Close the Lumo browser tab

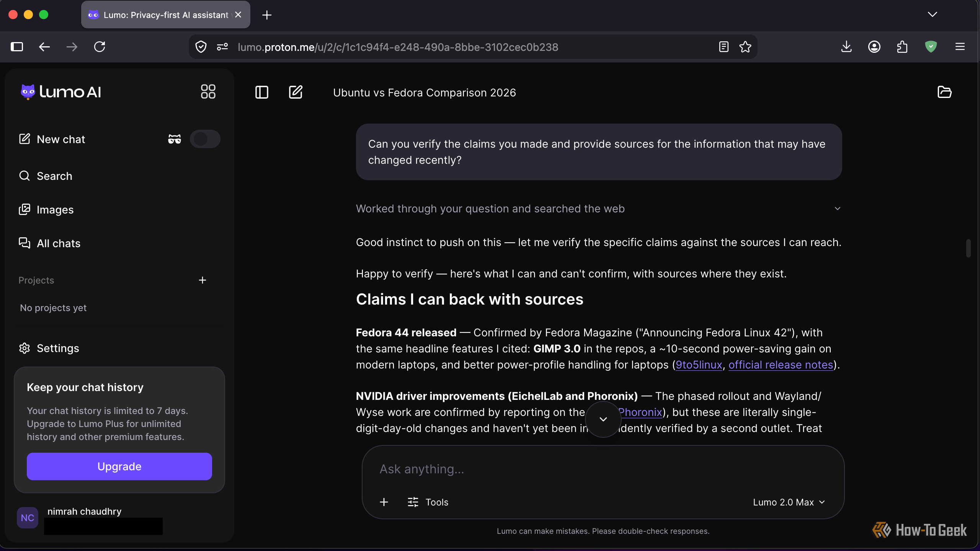click(238, 15)
